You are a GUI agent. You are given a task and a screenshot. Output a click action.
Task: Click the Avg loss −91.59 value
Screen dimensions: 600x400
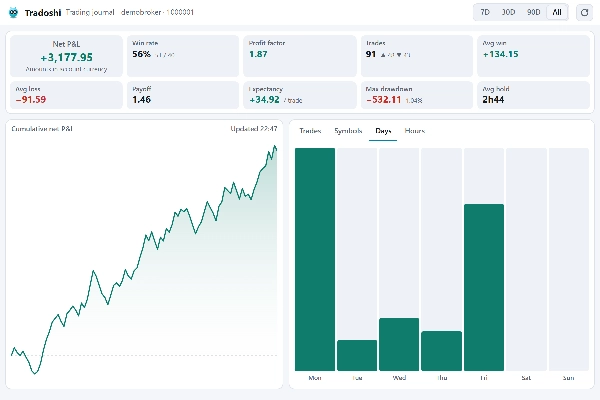[31, 100]
